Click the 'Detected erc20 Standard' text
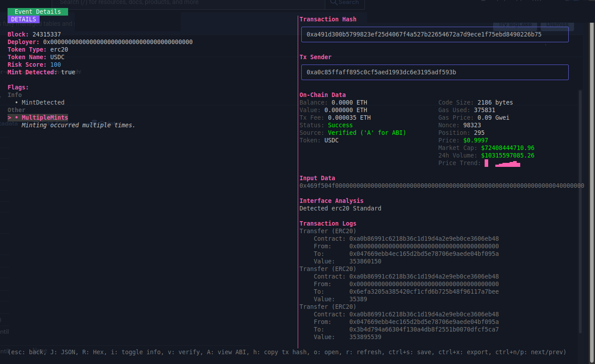The image size is (595, 364). 340,208
